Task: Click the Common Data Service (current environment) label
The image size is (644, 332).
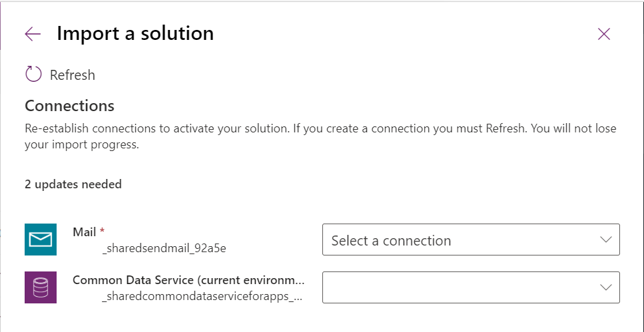Action: pos(189,280)
